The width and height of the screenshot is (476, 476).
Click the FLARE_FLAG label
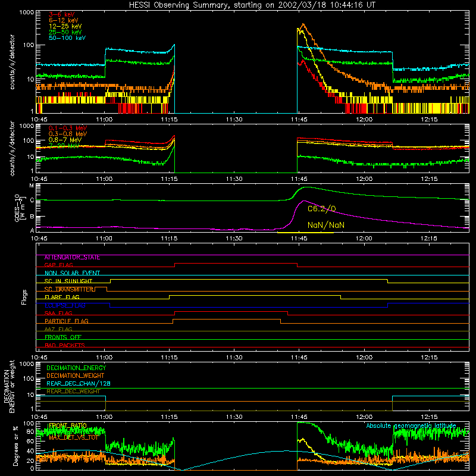[x=62, y=297]
